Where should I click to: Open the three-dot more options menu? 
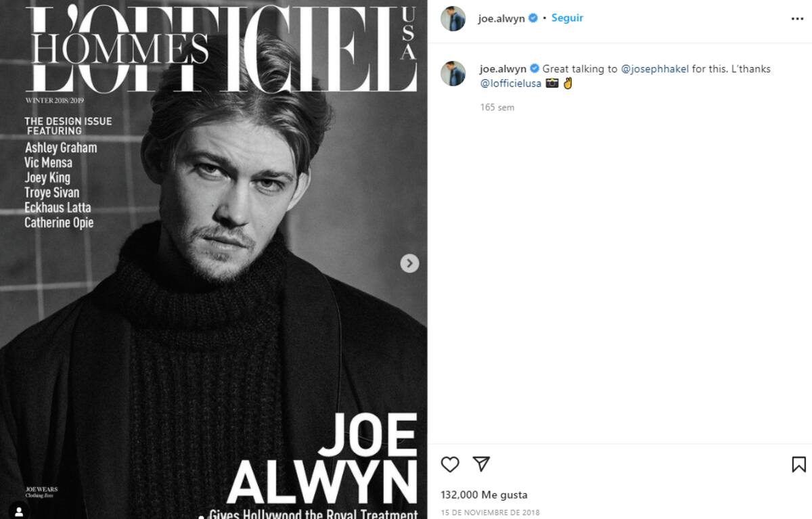(x=797, y=19)
